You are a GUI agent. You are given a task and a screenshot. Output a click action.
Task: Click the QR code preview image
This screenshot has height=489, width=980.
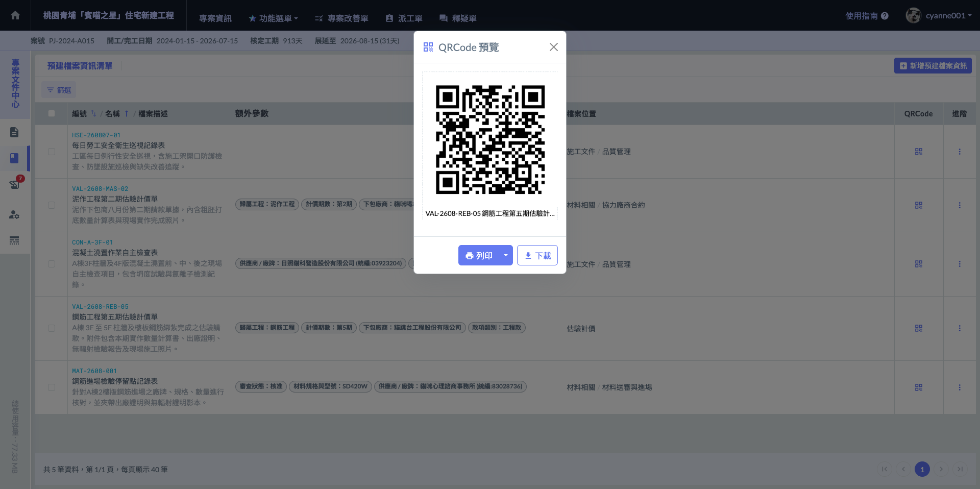pos(490,139)
